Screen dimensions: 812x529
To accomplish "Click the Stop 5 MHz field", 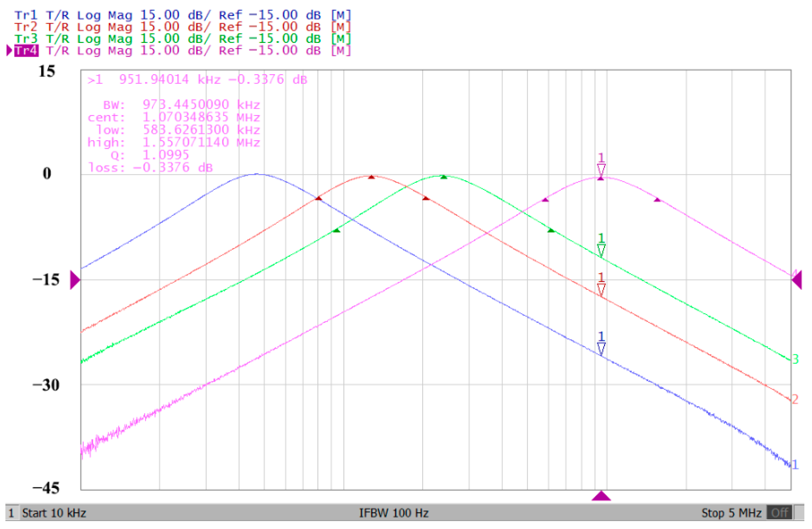I will [731, 513].
